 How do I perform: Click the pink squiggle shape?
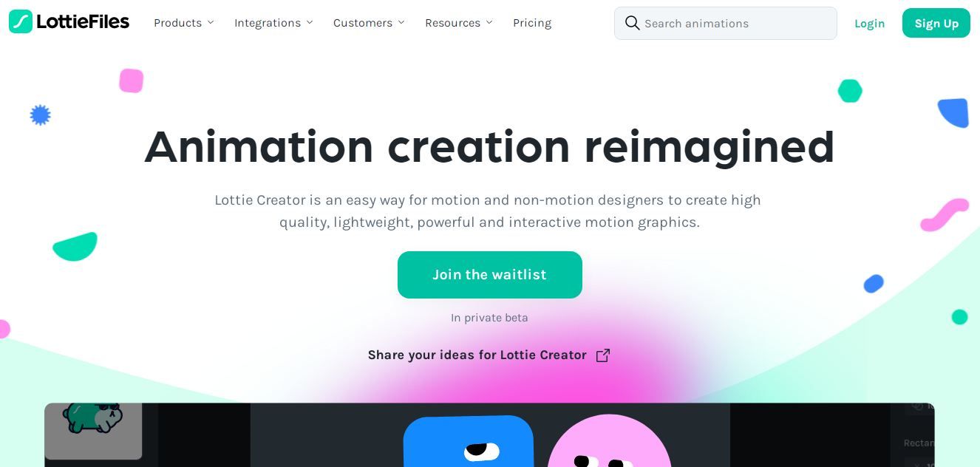[x=945, y=214]
